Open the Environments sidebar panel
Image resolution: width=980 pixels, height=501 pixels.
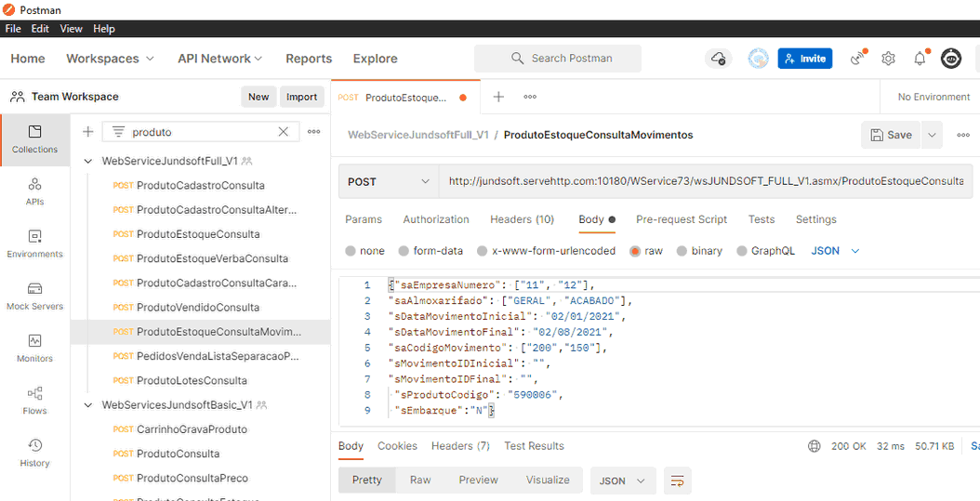pyautogui.click(x=34, y=244)
